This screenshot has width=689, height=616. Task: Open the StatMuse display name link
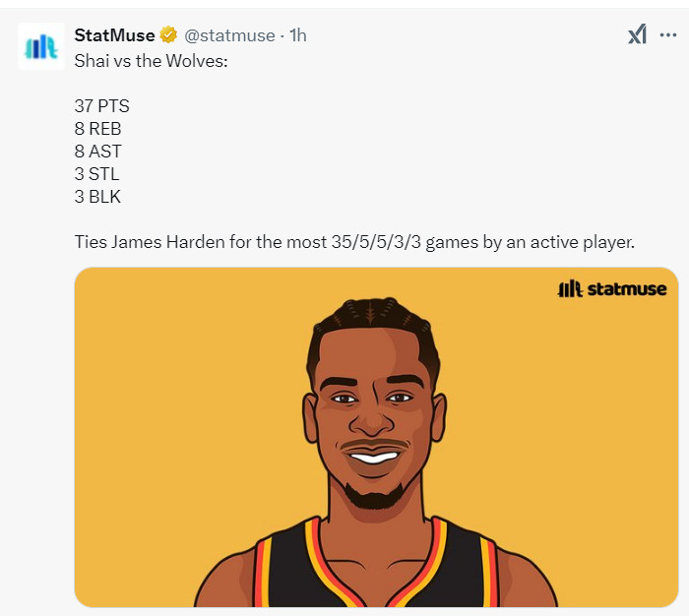tap(114, 35)
